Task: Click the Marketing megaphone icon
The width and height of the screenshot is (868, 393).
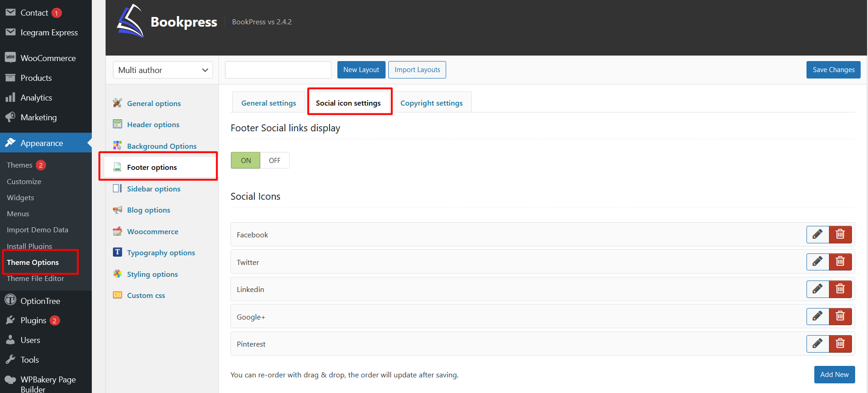Action: [x=10, y=117]
